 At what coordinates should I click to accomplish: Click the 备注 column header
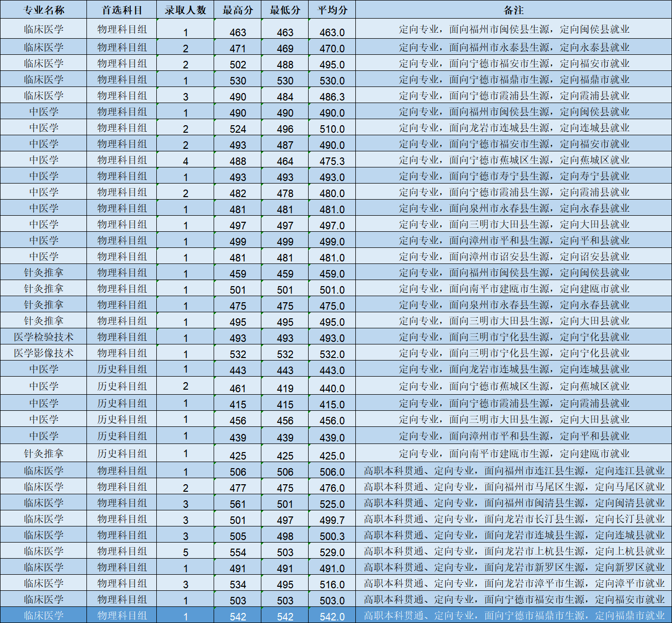514,10
